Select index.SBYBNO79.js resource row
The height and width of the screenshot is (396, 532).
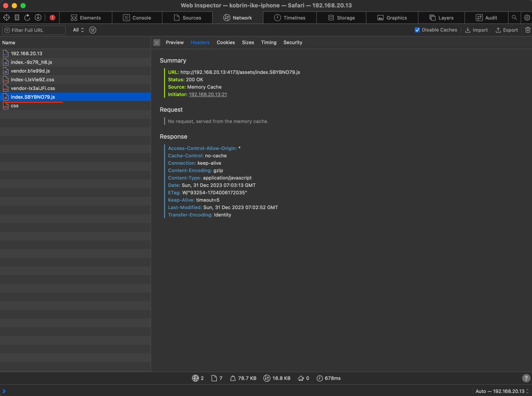point(75,97)
